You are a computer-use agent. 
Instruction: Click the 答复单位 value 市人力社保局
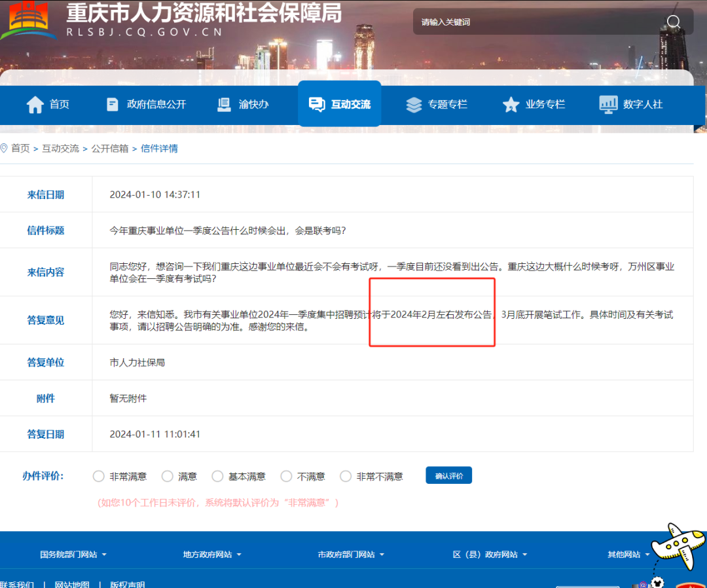[x=137, y=363]
